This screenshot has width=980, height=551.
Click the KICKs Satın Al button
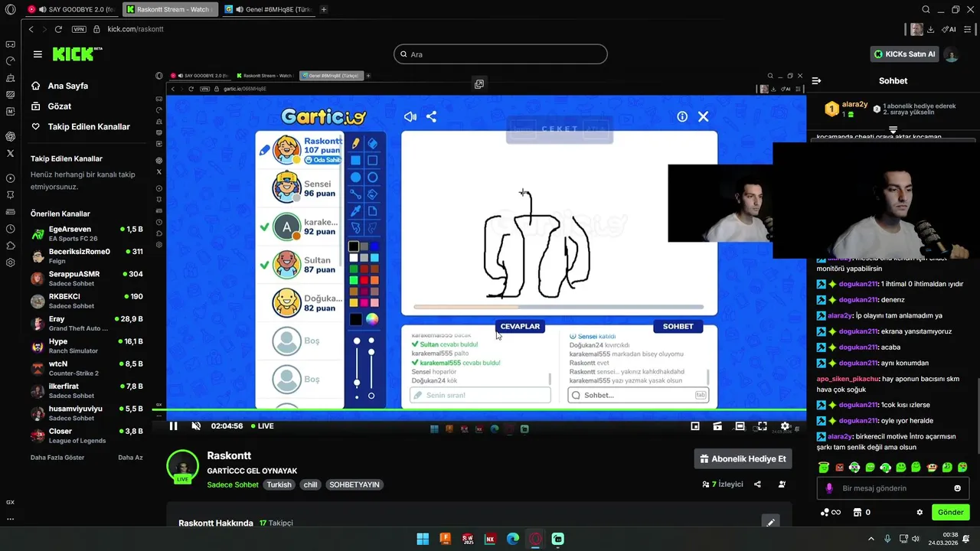click(905, 54)
